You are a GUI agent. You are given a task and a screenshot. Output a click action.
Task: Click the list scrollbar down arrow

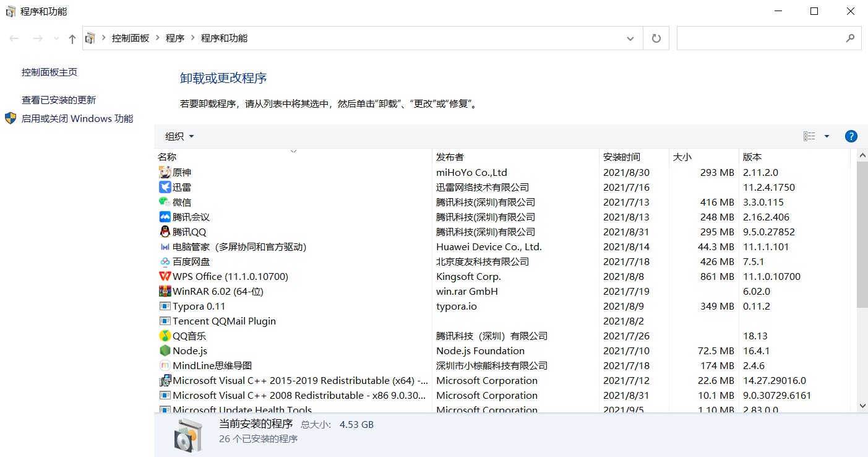point(862,406)
